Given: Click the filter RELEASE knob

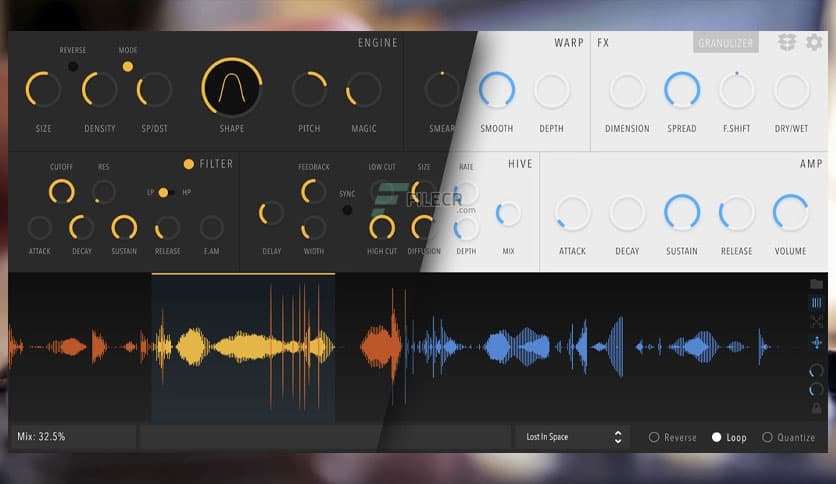Looking at the screenshot, I should tap(167, 228).
